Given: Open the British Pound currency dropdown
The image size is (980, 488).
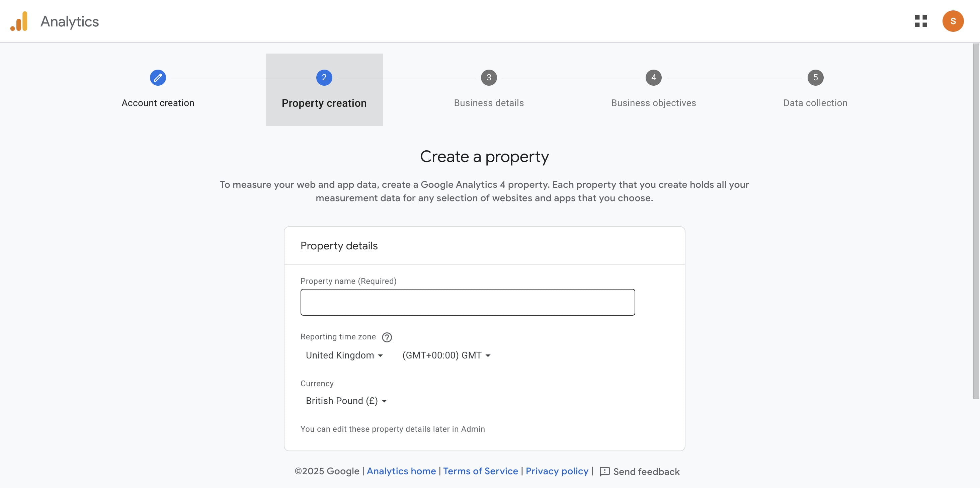Looking at the screenshot, I should (345, 401).
